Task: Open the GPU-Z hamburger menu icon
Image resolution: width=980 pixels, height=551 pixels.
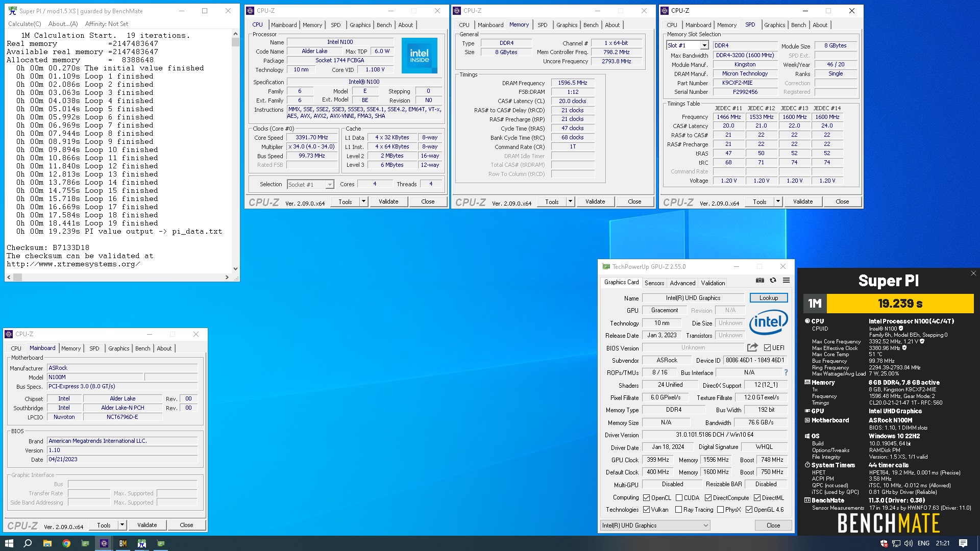Action: pyautogui.click(x=786, y=280)
